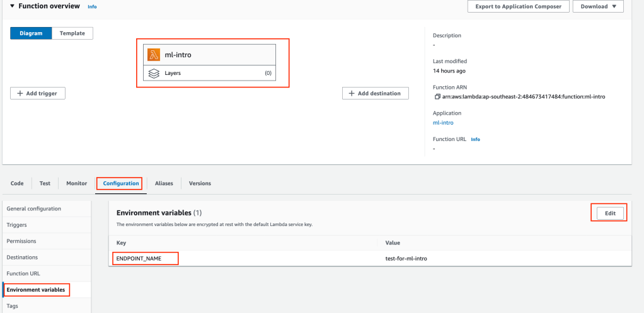
Task: Click Export to Application Composer button
Action: point(518,6)
